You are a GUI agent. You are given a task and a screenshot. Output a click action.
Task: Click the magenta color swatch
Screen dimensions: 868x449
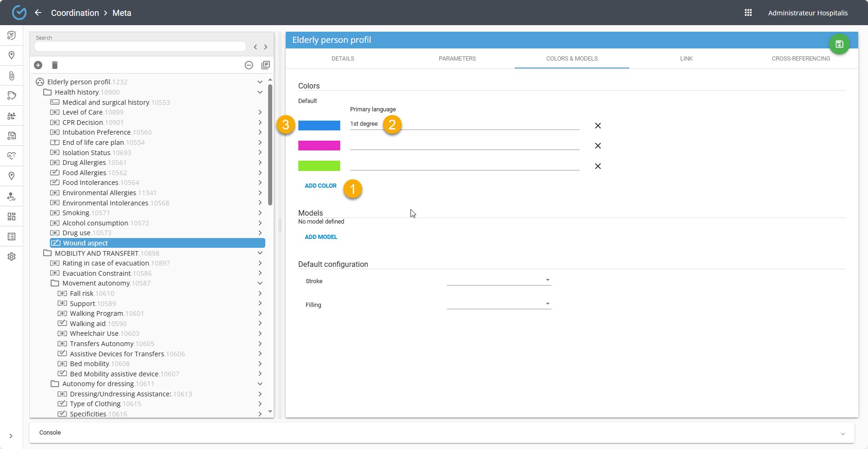coord(319,146)
